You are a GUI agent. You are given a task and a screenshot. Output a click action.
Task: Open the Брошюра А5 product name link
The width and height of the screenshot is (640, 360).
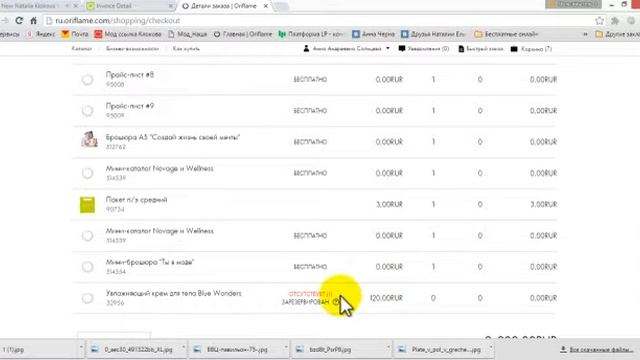tap(173, 137)
